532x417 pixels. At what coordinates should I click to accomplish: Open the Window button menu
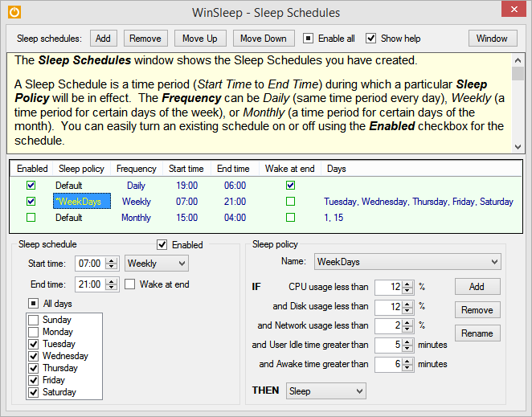click(x=493, y=39)
